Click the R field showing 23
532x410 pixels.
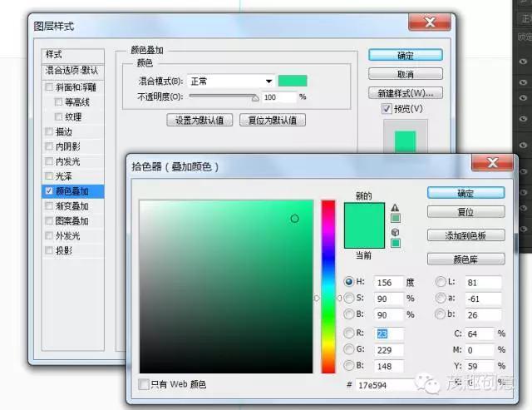(x=388, y=333)
